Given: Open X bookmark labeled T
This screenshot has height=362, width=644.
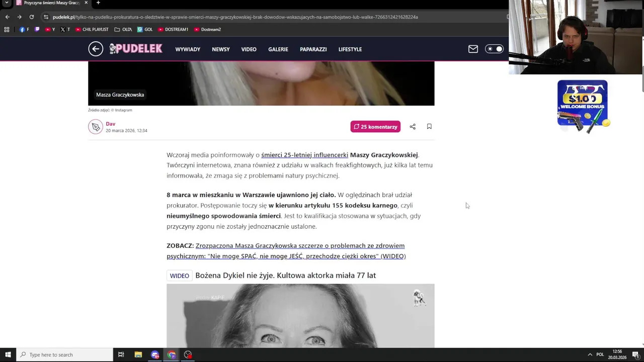Looking at the screenshot, I should [65, 29].
